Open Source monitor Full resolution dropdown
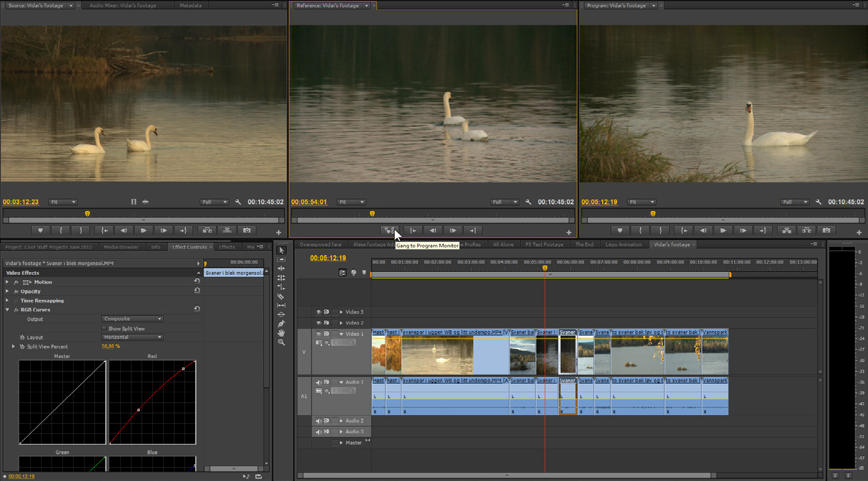The image size is (868, 481). [x=214, y=202]
